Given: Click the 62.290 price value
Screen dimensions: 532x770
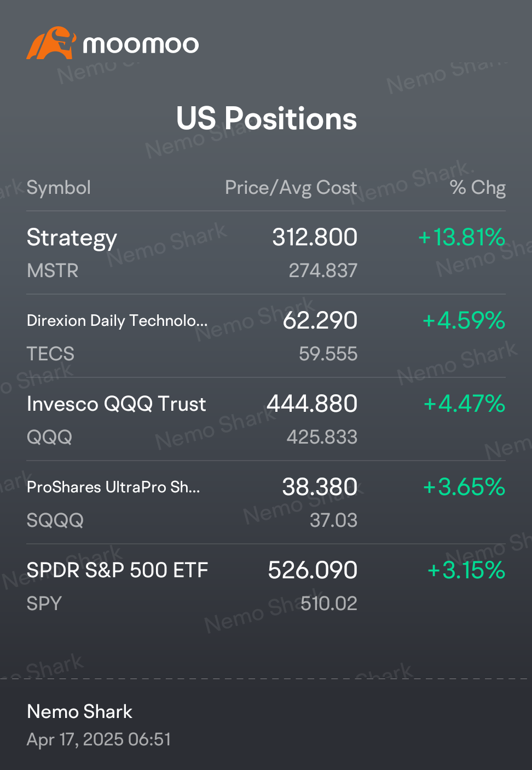Looking at the screenshot, I should (320, 321).
